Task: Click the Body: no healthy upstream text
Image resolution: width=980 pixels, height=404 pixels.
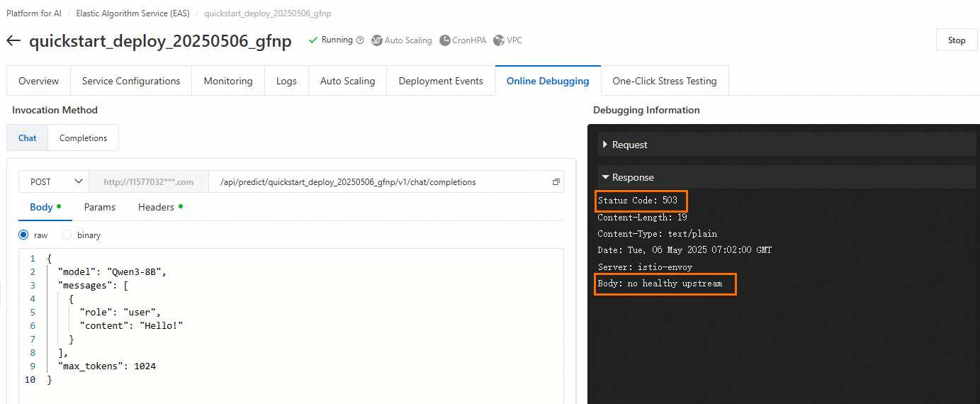Action: [660, 284]
